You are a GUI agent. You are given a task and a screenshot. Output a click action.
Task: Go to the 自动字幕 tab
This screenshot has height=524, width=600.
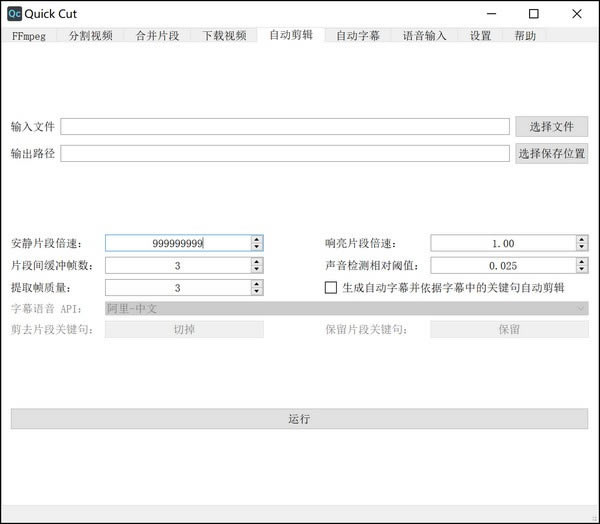[357, 35]
